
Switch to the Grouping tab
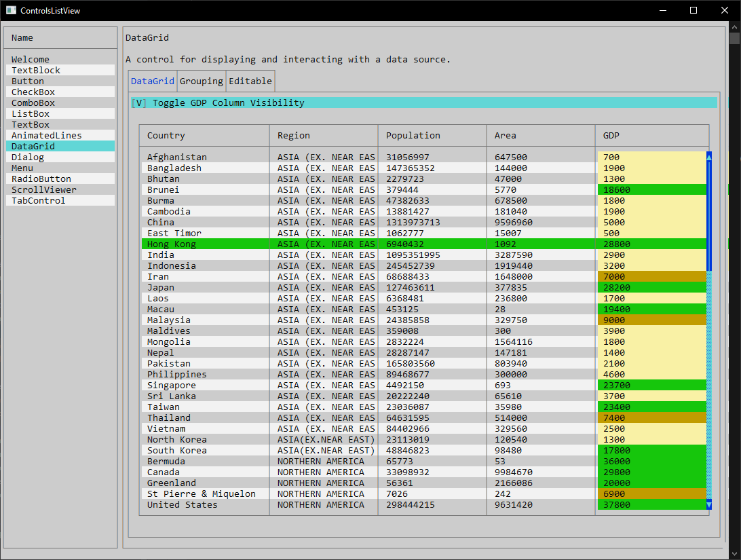pos(201,81)
